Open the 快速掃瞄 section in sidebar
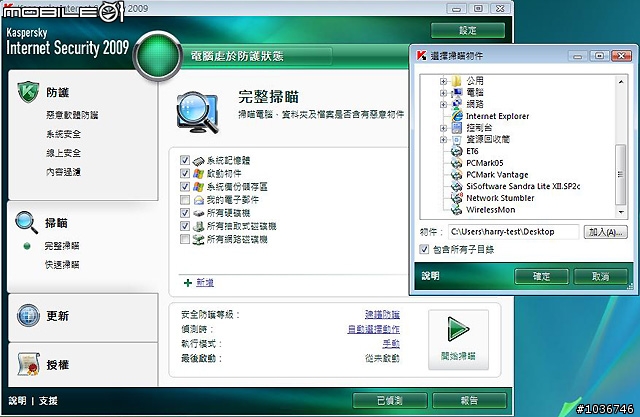640x417 pixels. point(62,265)
